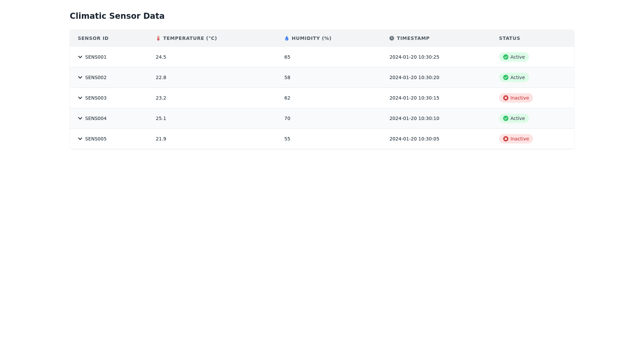Click red X icon for SENS005
This screenshot has height=362, width=644.
(x=505, y=139)
